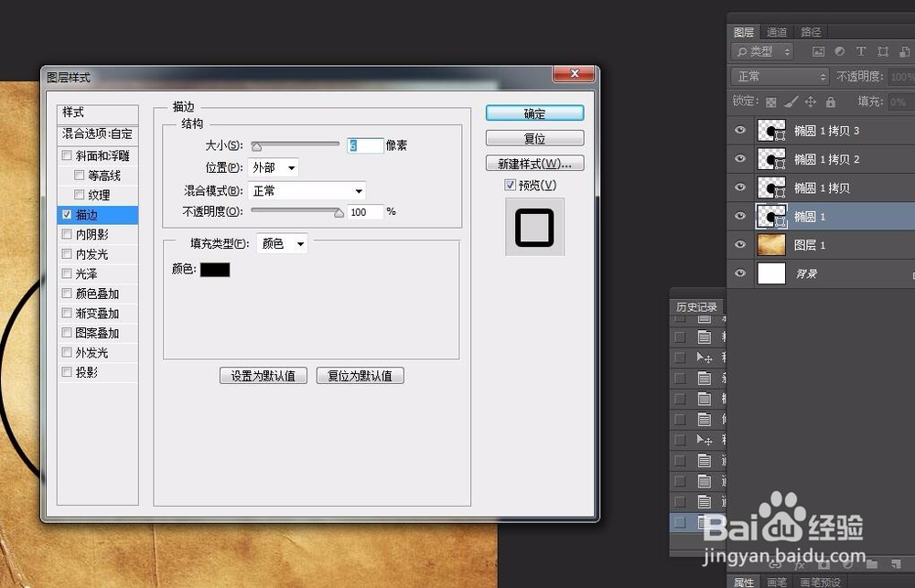Switch to the 通道 tab
This screenshot has height=588, width=915.
(x=777, y=31)
